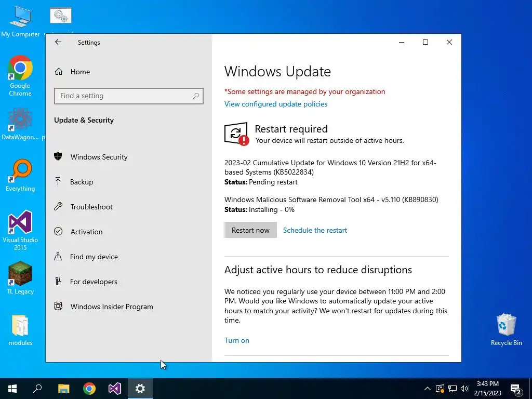532x399 pixels.
Task: Click Status: Installing - 0% text
Action: (260, 210)
